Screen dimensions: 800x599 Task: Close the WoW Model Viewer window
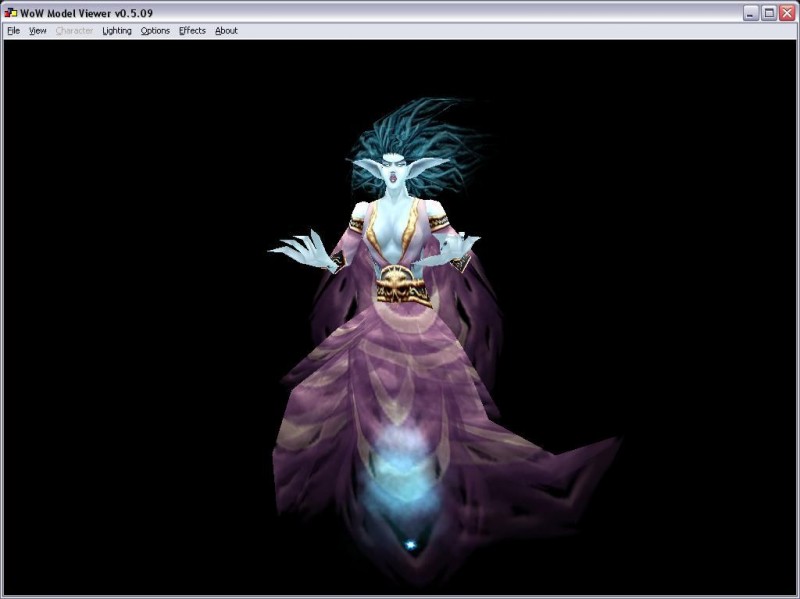[x=787, y=13]
